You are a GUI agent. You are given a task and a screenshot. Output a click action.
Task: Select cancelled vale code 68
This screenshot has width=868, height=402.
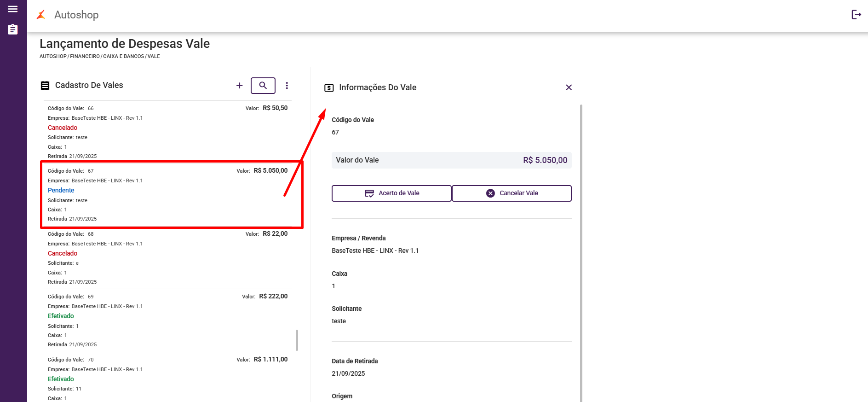coord(167,257)
